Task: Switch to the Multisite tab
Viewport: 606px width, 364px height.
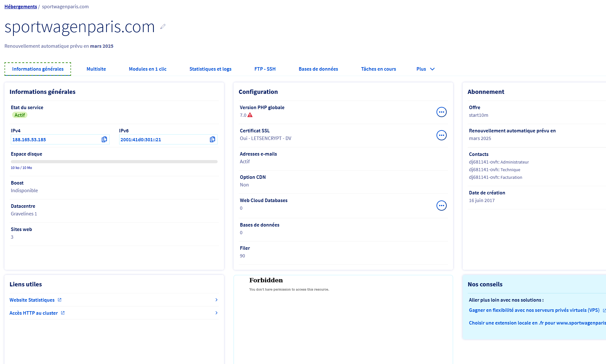Action: coord(96,69)
